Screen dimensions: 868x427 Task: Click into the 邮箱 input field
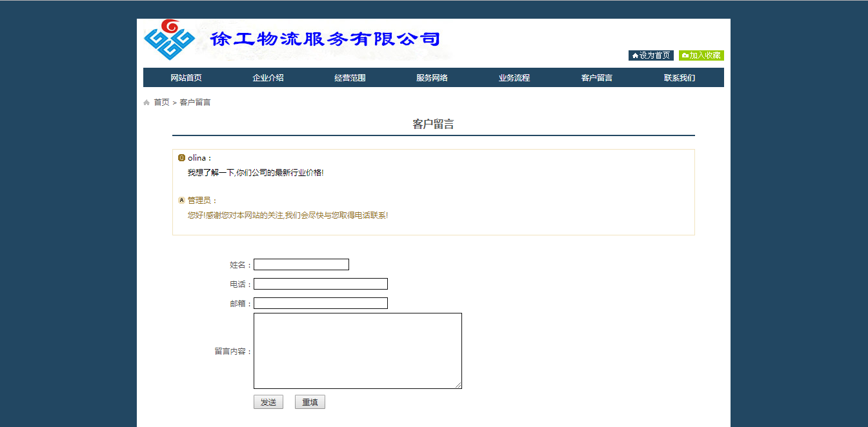320,303
